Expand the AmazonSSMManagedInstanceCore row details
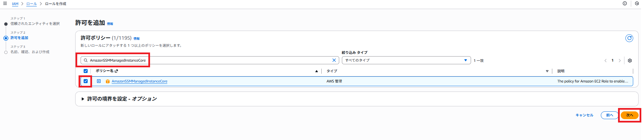Image resolution: width=644 pixels, height=140 pixels. [x=99, y=81]
